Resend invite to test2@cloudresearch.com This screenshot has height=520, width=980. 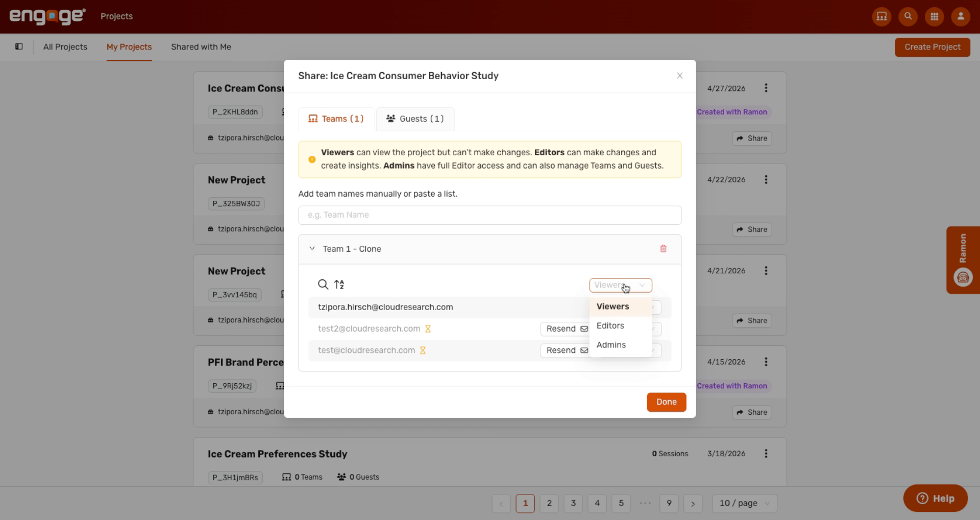tap(565, 329)
